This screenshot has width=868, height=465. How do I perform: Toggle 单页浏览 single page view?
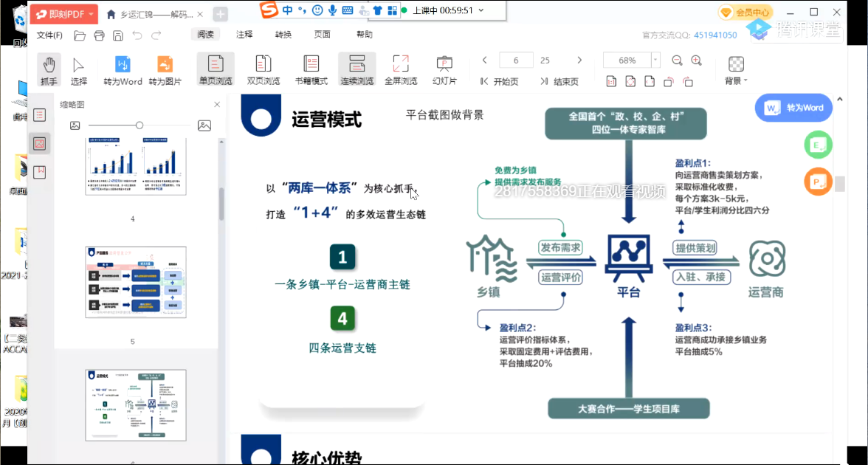pos(216,70)
